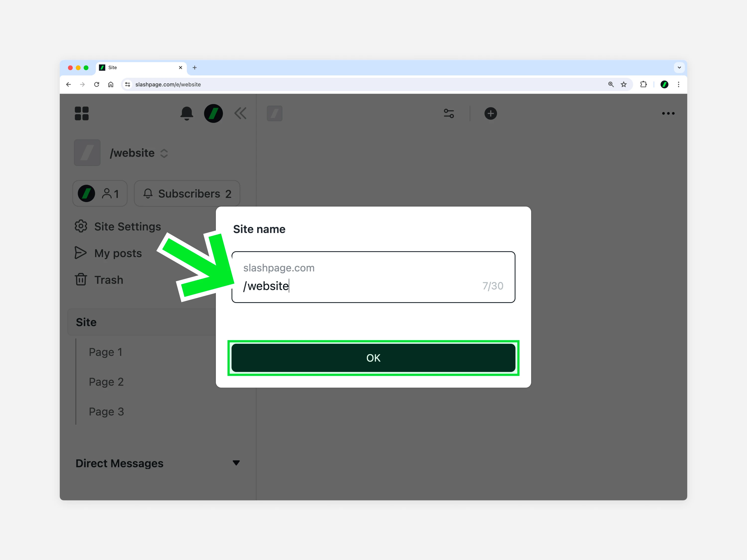Open the members button showing 1

[x=100, y=193]
